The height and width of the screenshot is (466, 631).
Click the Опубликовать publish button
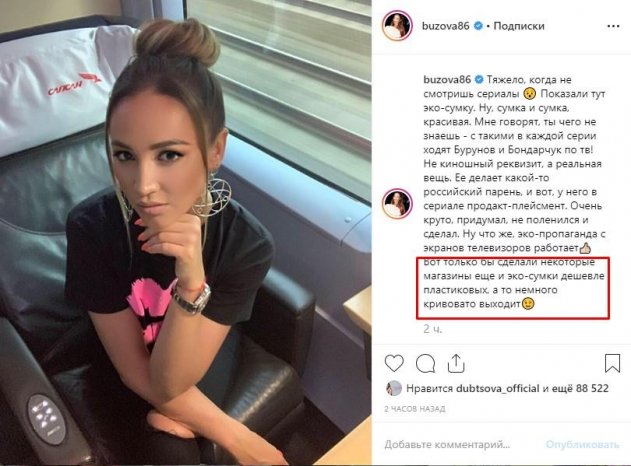point(582,445)
